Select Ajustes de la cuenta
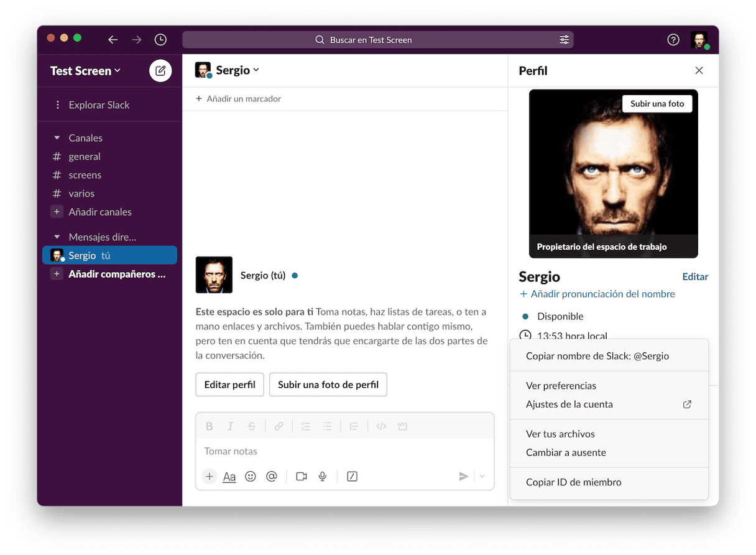Image resolution: width=756 pixels, height=555 pixels. click(609, 405)
